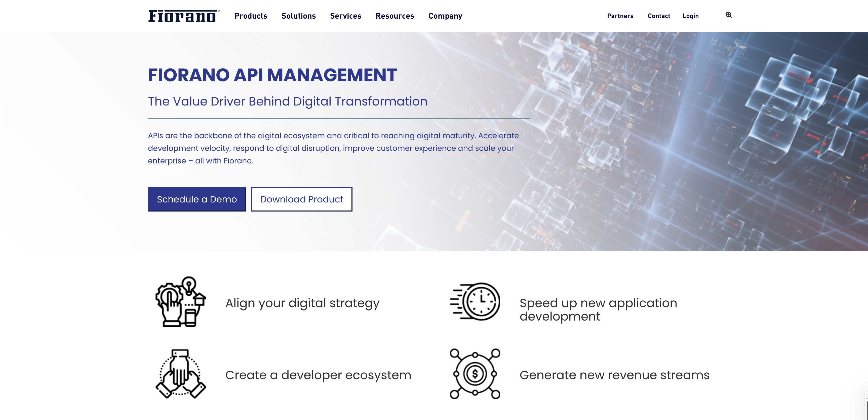Click the Fiorano logo

click(184, 16)
